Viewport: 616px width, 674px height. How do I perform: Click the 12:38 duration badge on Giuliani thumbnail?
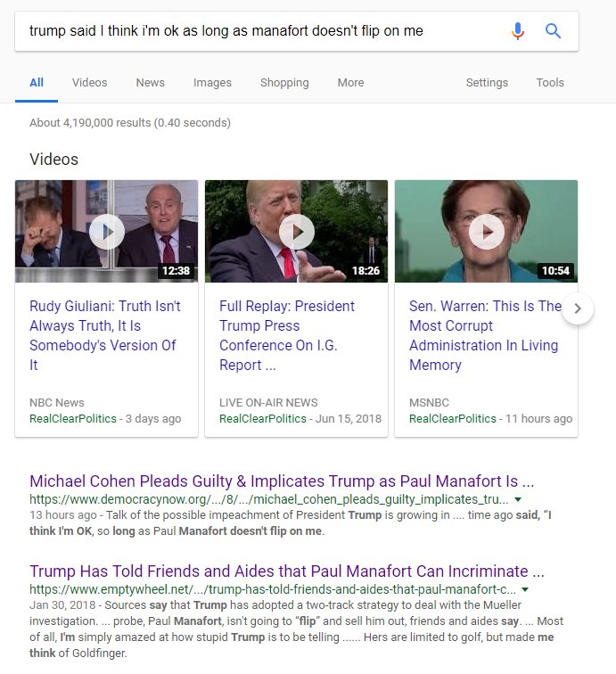tap(176, 270)
